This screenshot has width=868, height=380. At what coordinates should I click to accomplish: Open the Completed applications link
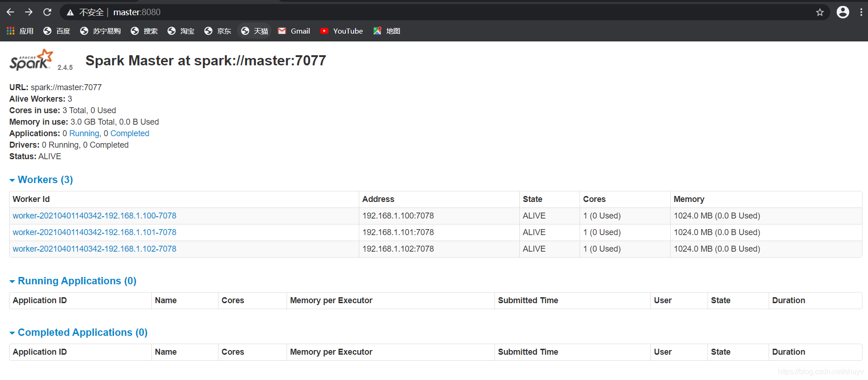[x=130, y=133]
